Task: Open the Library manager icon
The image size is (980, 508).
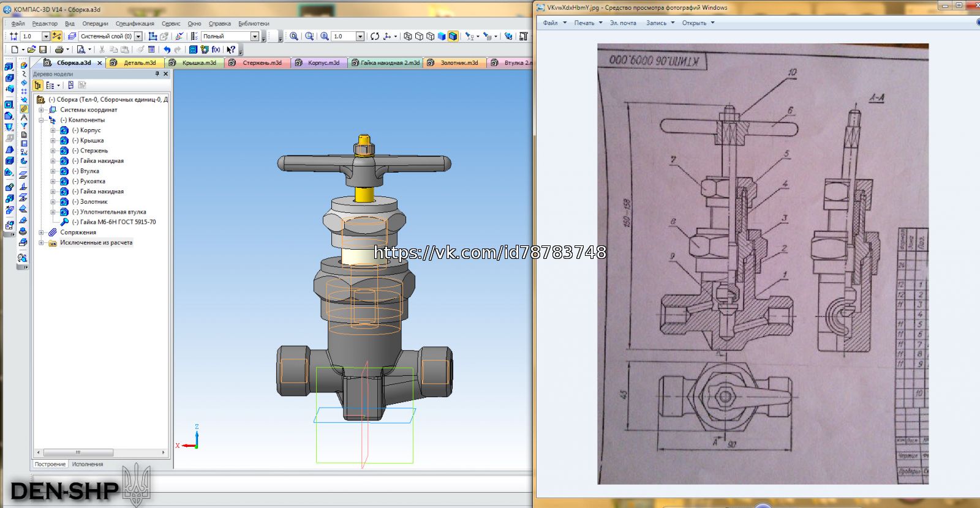Action: pos(192,50)
